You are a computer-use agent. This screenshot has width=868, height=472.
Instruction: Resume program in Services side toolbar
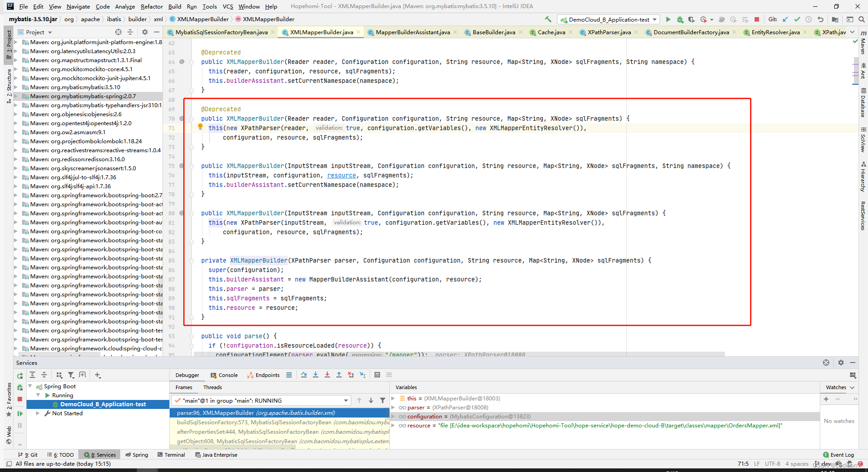(x=20, y=413)
